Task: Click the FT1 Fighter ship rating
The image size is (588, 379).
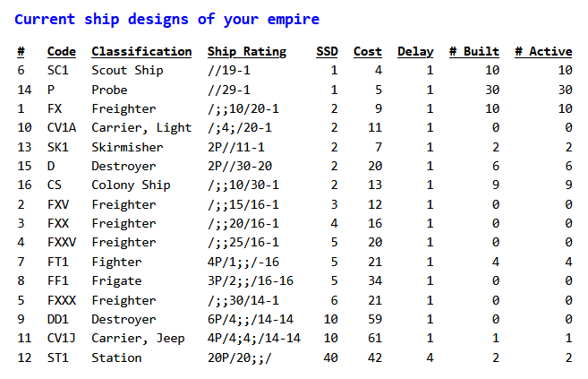Action: pos(243,262)
